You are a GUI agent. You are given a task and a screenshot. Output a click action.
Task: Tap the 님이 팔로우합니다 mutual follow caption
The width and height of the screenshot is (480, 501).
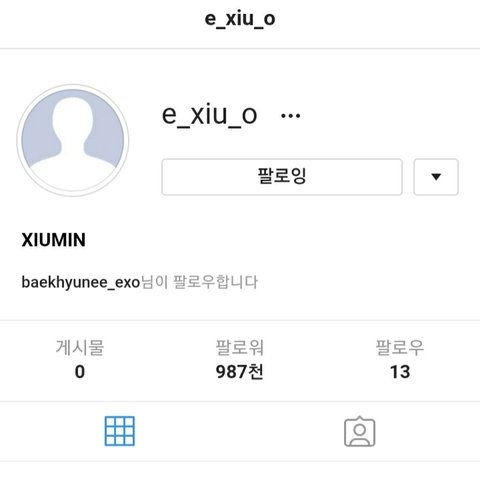point(199,282)
